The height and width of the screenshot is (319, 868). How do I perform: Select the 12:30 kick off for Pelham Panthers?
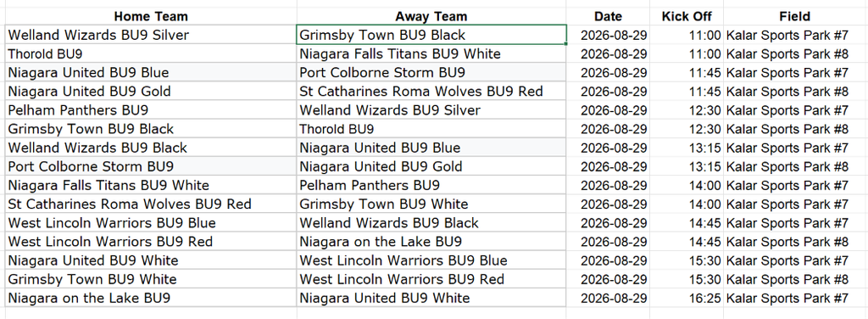pos(687,110)
